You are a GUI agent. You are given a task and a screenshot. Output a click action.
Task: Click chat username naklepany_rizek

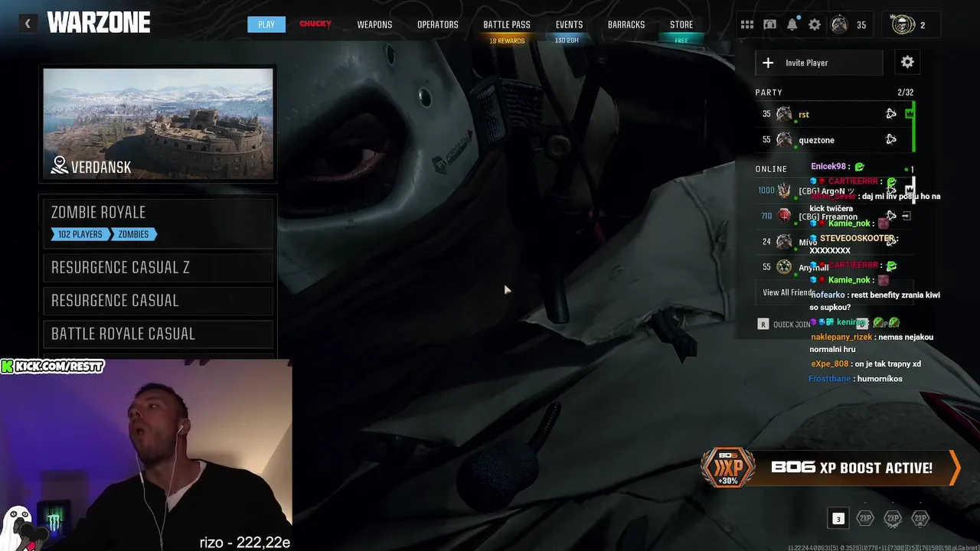[841, 337]
